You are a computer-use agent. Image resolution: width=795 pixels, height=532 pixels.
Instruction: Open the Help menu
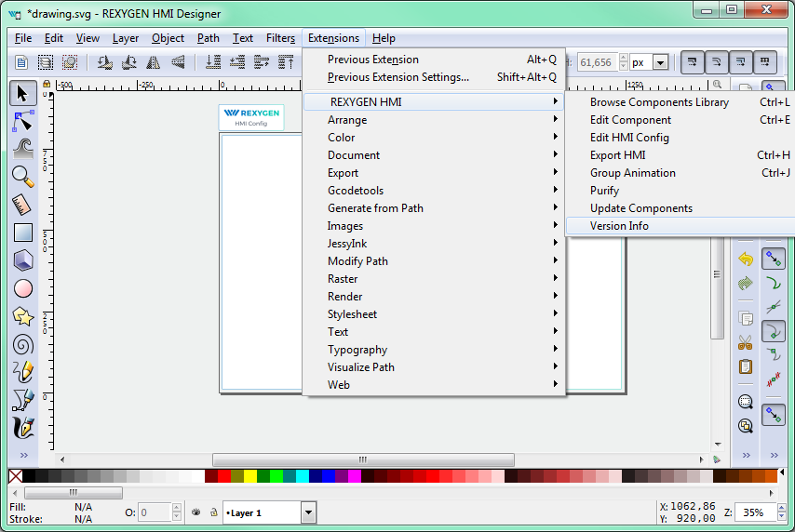coord(384,38)
